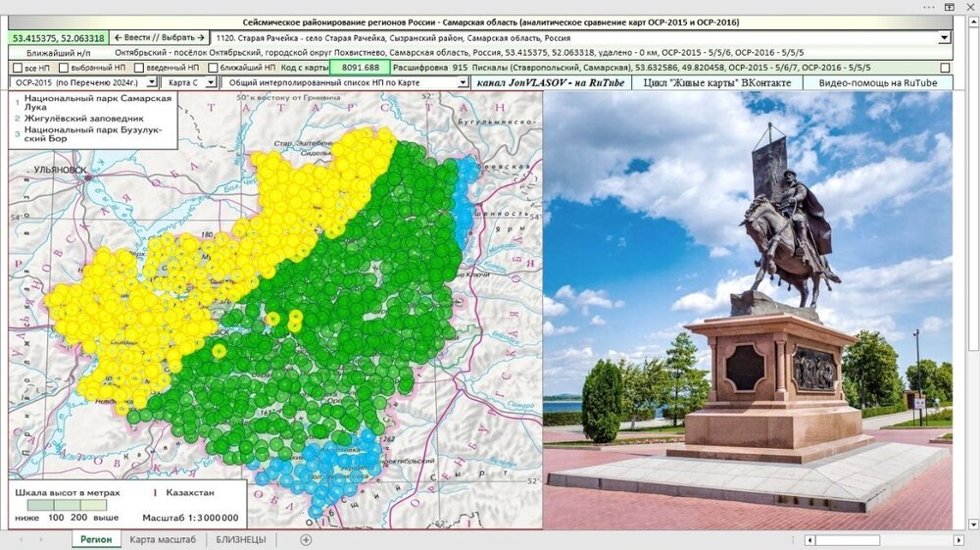This screenshot has height=550, width=980.
Task: Click the horizontal scrollbar left arrow
Action: point(810,540)
